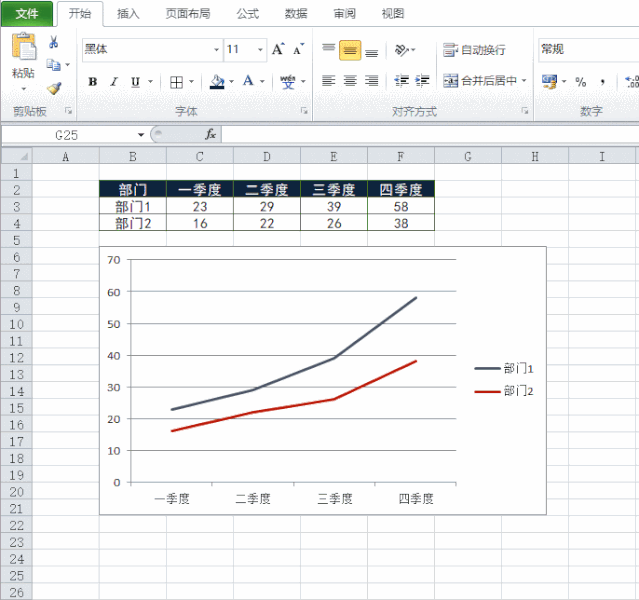Apply font color with the A icon

[x=248, y=81]
